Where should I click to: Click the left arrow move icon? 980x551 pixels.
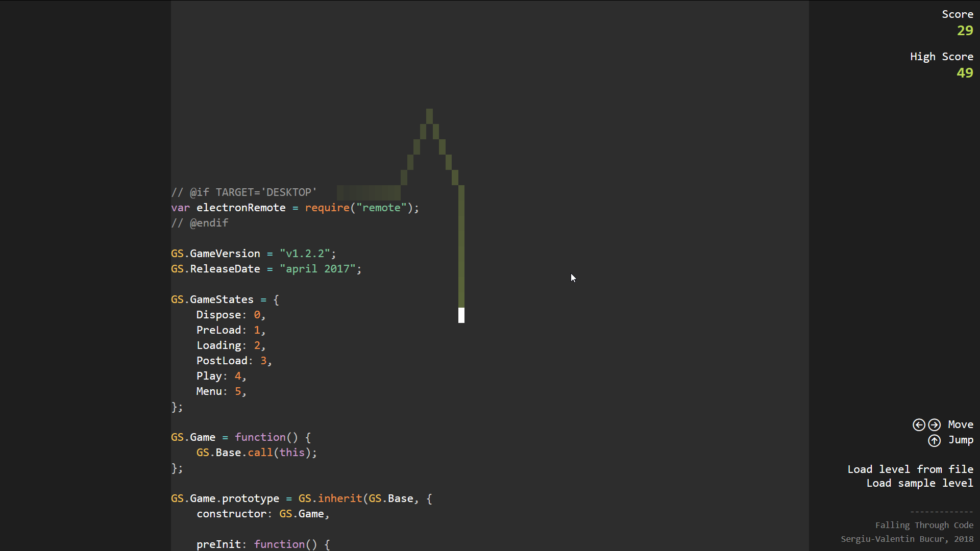click(x=919, y=424)
